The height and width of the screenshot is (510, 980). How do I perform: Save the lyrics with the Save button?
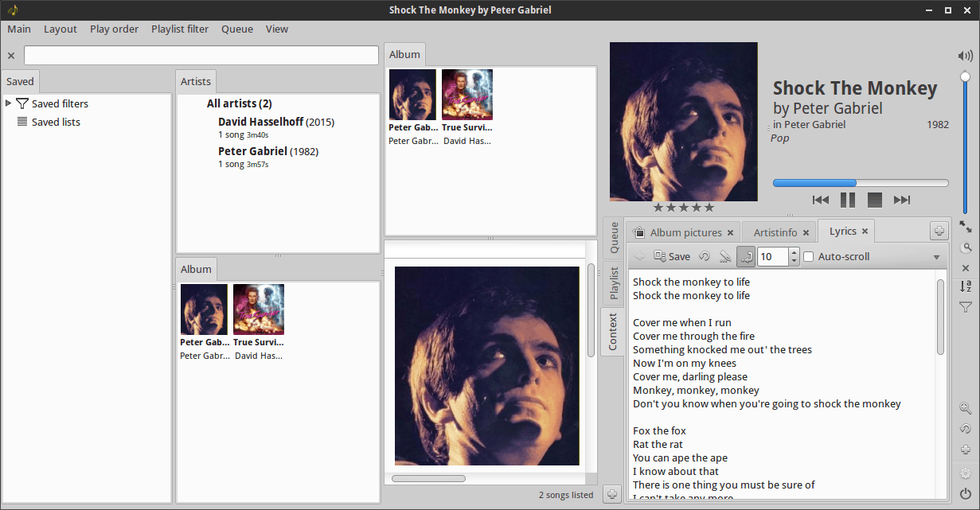coord(672,256)
